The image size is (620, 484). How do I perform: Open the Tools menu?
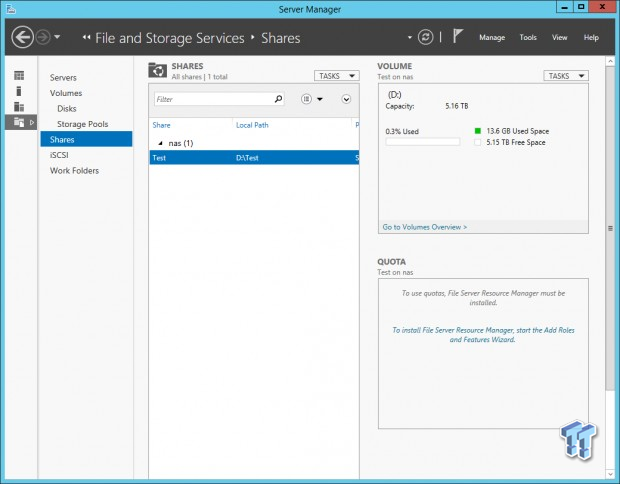(x=528, y=37)
